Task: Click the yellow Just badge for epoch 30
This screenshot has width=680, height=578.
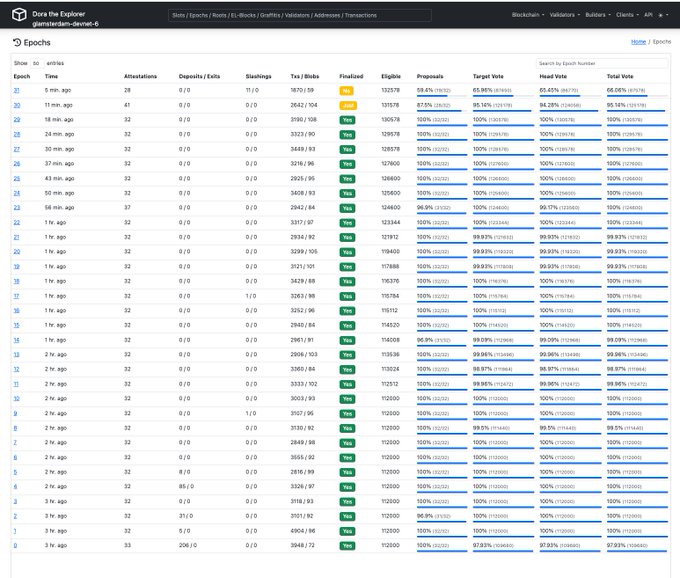Action: point(348,105)
